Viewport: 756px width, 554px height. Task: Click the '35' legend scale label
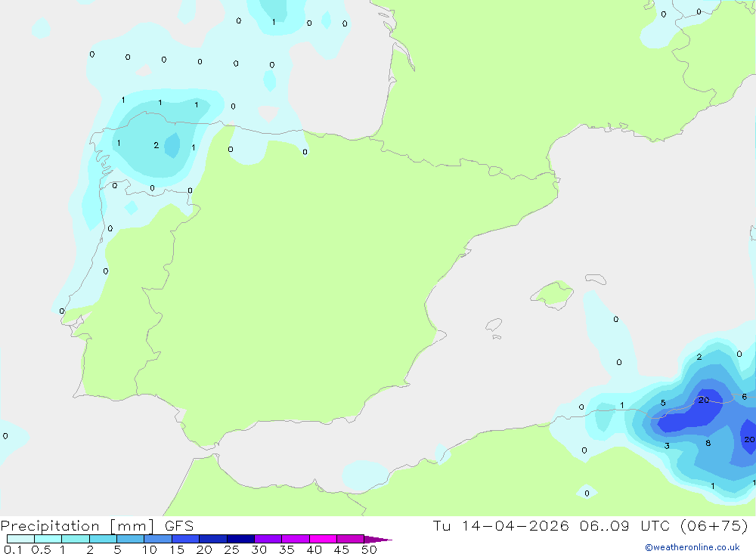287,549
